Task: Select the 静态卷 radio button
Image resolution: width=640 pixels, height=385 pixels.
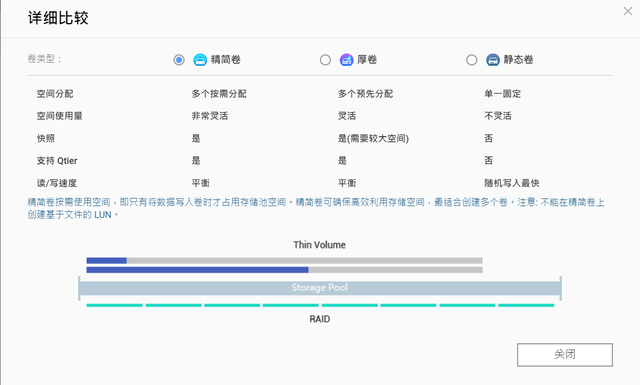Action: 471,60
